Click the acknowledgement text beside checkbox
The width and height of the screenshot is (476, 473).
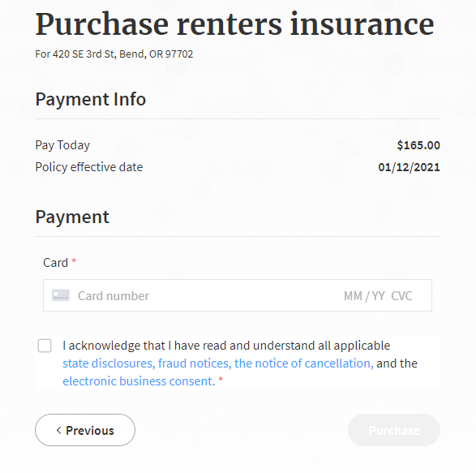tap(240, 363)
